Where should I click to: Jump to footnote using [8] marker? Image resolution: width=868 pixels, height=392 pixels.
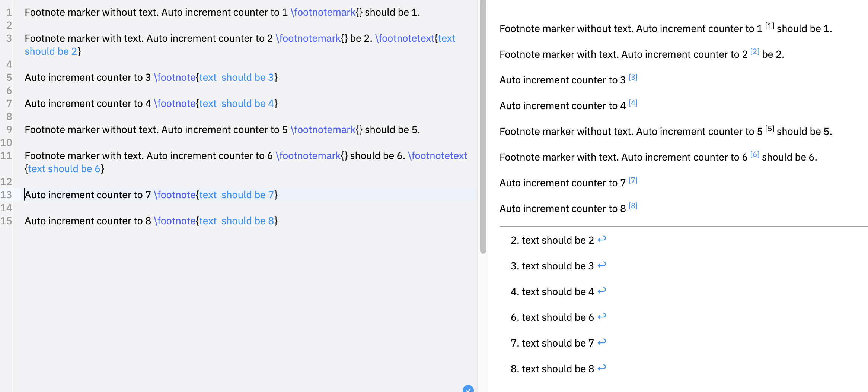click(x=633, y=206)
